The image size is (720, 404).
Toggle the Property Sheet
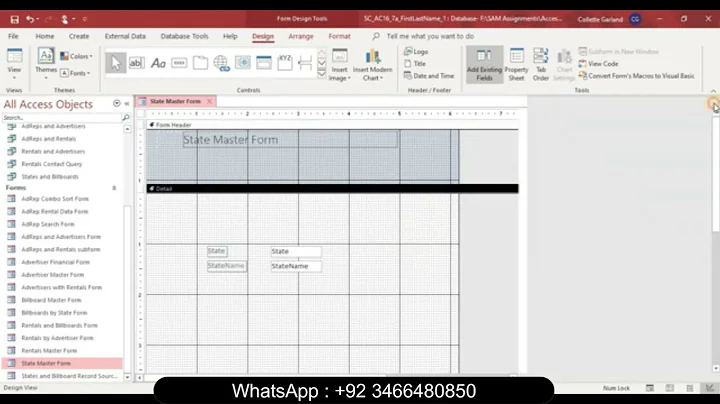click(517, 65)
